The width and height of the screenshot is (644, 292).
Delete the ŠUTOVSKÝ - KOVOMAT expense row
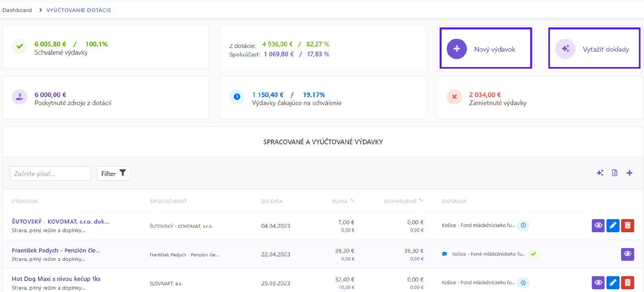pos(627,225)
